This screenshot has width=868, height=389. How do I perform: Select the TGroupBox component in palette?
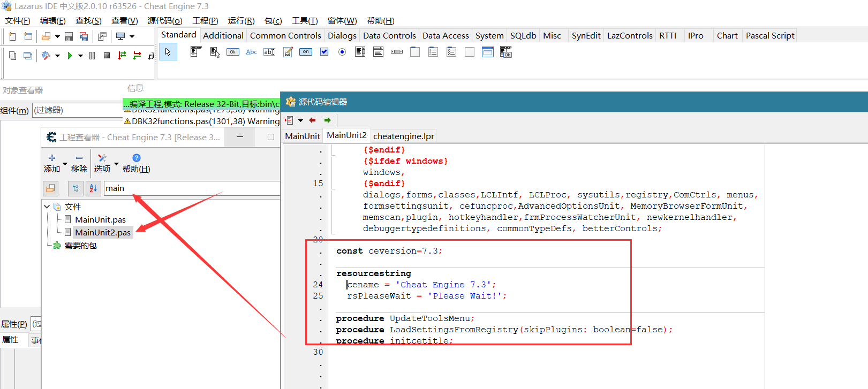tap(415, 52)
